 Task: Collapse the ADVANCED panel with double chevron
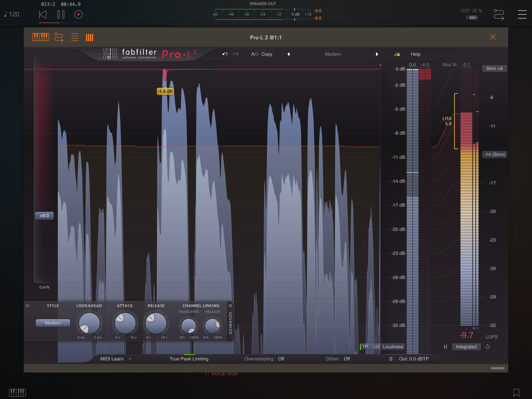[230, 306]
